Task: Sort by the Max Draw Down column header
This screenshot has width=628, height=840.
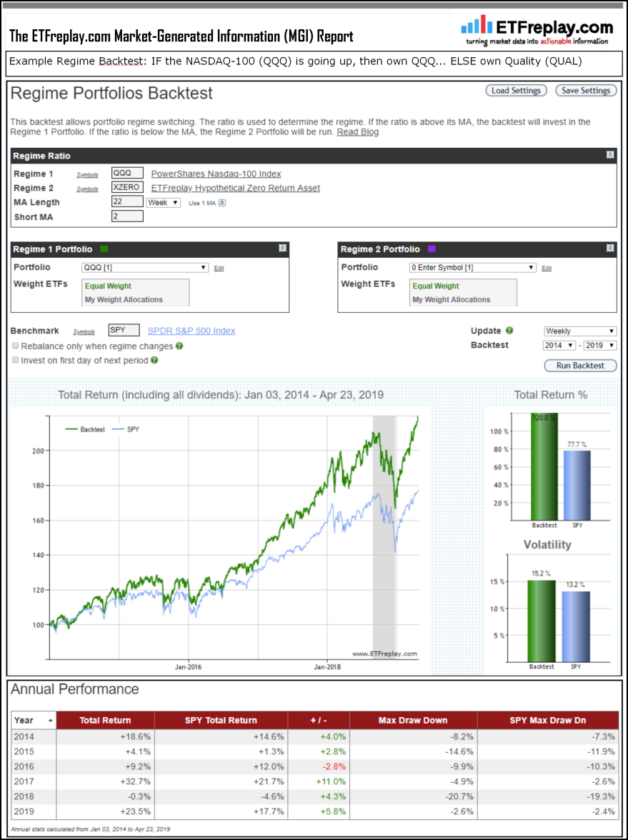Action: tap(413, 721)
